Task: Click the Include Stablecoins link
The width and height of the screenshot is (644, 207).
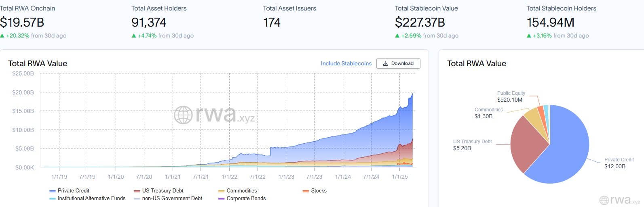Action: [346, 63]
